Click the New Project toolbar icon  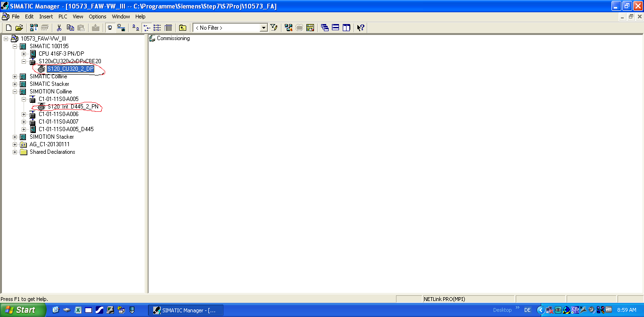point(8,28)
